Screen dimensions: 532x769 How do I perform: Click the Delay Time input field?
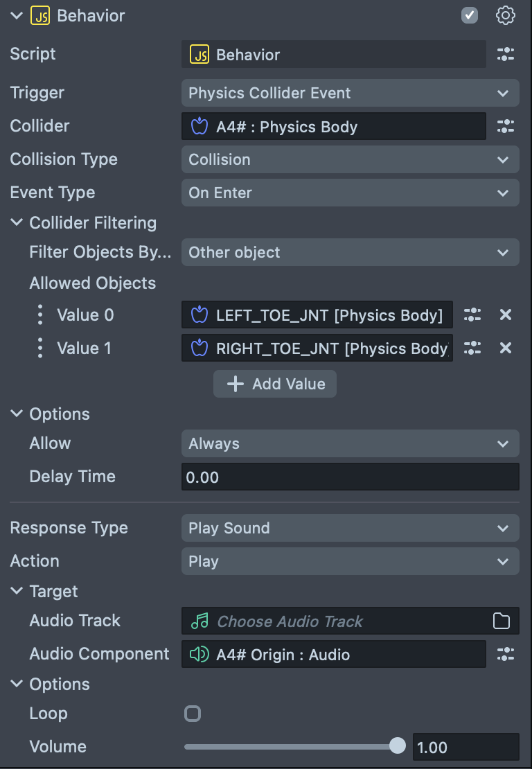(350, 477)
